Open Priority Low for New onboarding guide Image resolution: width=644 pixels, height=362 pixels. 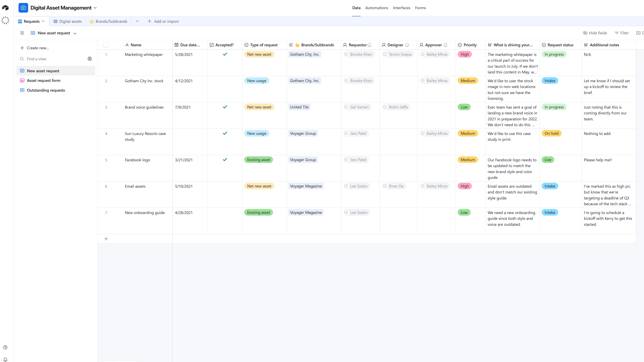464,212
